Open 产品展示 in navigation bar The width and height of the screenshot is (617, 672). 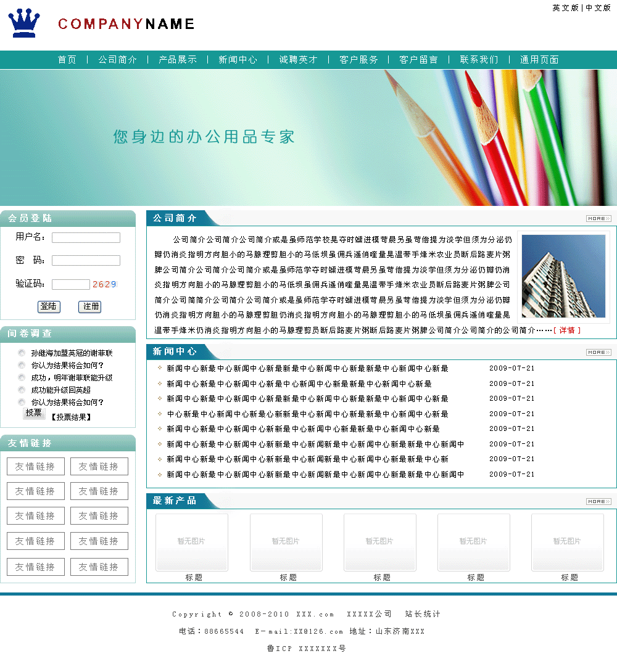(178, 60)
